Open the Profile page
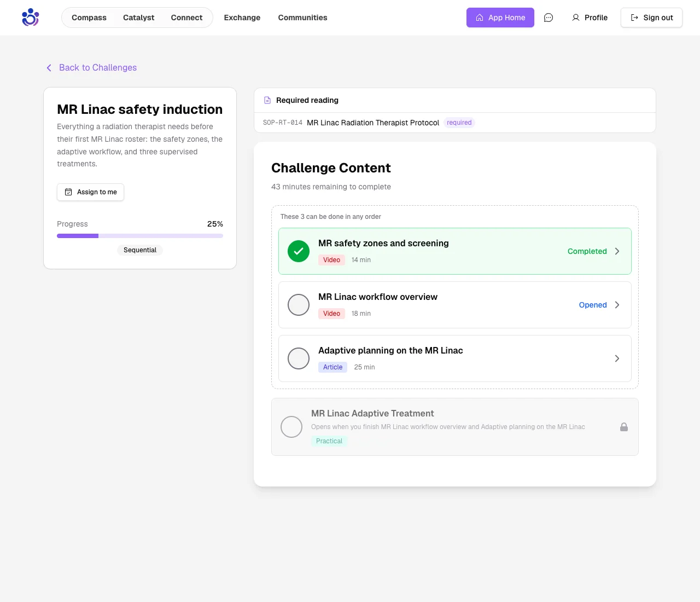This screenshot has width=700, height=602. (x=590, y=18)
